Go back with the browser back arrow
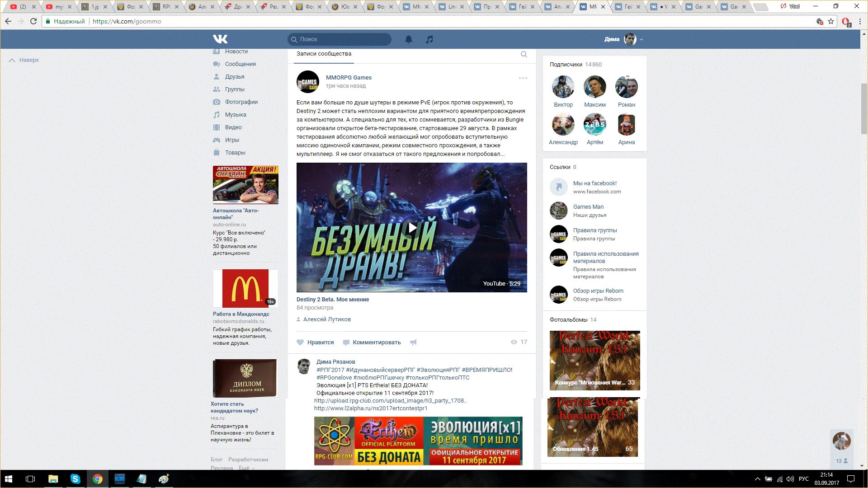The width and height of the screenshot is (868, 488). pos(8,21)
